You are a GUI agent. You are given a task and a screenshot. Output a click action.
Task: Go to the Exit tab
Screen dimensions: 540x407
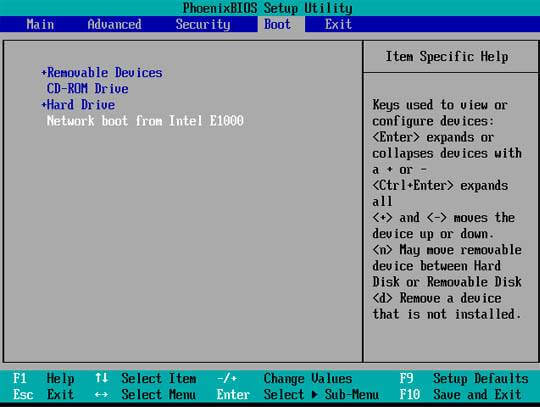(338, 24)
